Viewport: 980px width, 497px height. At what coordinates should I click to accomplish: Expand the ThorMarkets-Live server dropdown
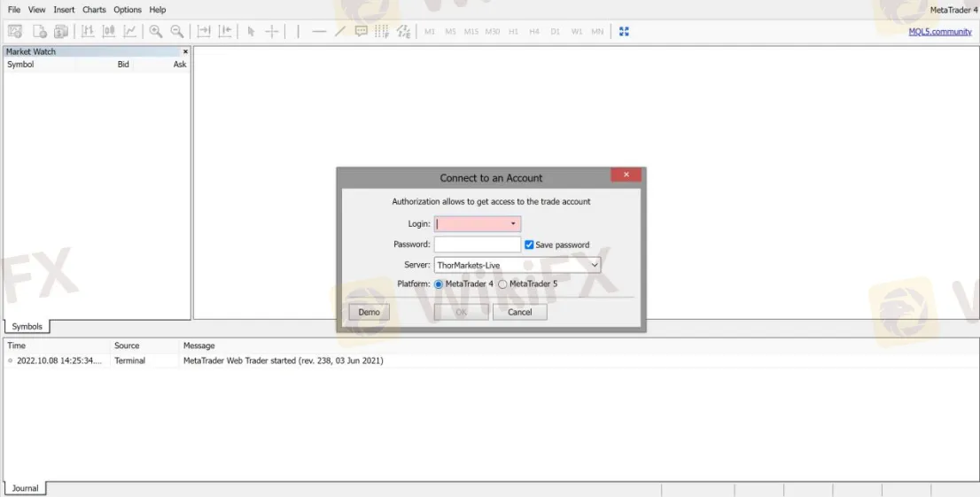click(517, 265)
